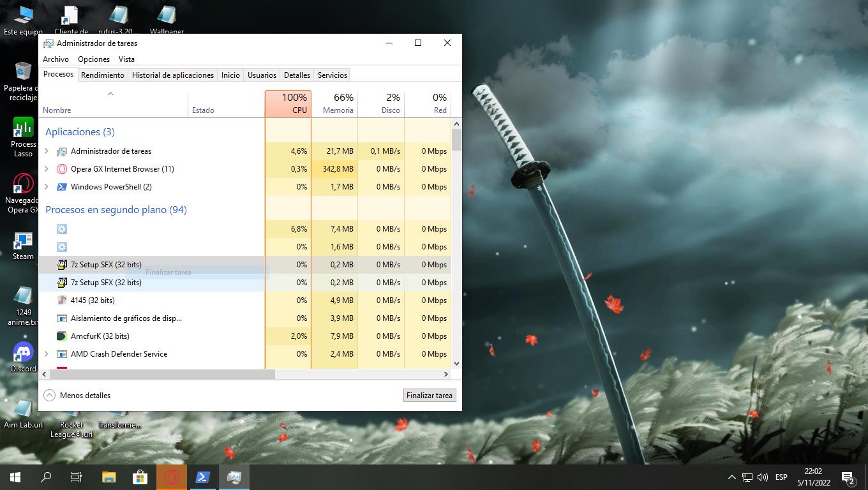This screenshot has height=490, width=868.
Task: Open the Steam desktop icon
Action: pyautogui.click(x=23, y=242)
